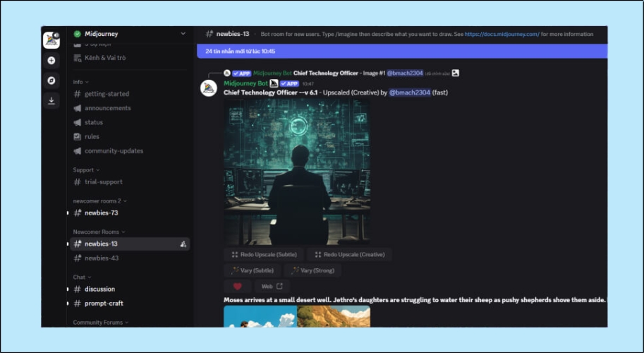This screenshot has height=353, width=644.
Task: Click the Midjourney Bot avatar
Action: 208,88
